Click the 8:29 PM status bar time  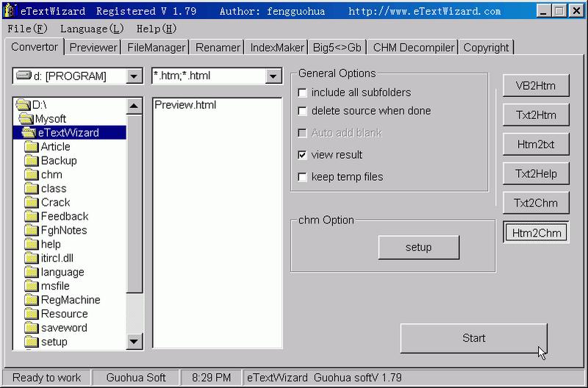pos(211,378)
